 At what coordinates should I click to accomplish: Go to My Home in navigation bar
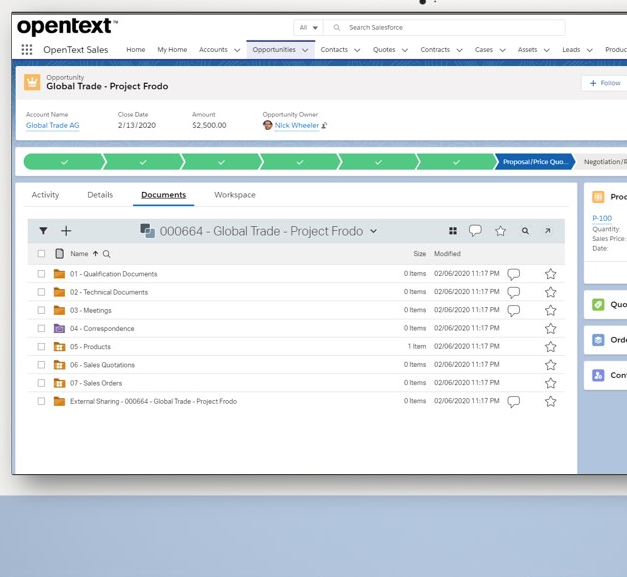pyautogui.click(x=172, y=50)
